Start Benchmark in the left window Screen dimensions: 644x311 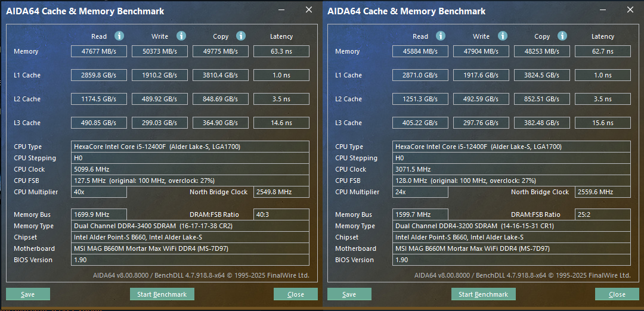[x=162, y=294]
